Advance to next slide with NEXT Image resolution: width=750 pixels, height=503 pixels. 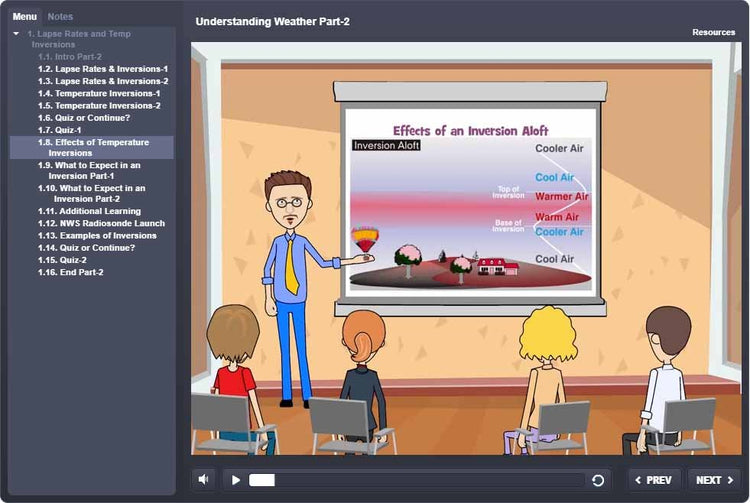[714, 480]
